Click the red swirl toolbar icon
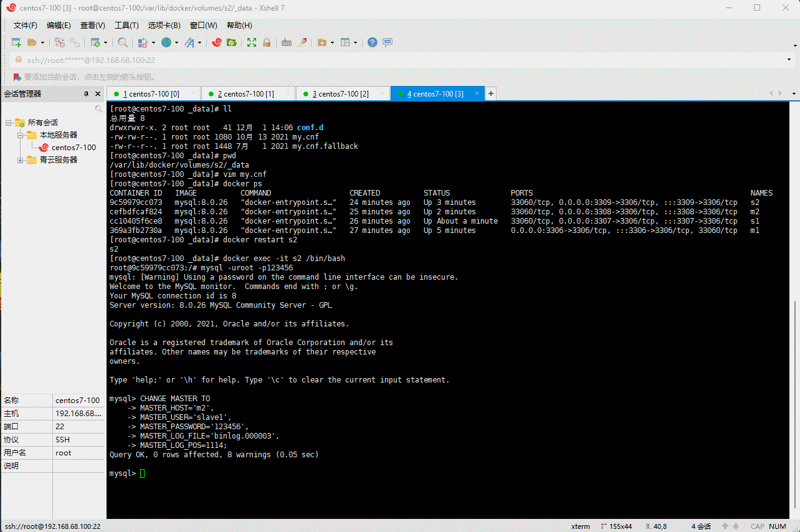 pos(217,42)
